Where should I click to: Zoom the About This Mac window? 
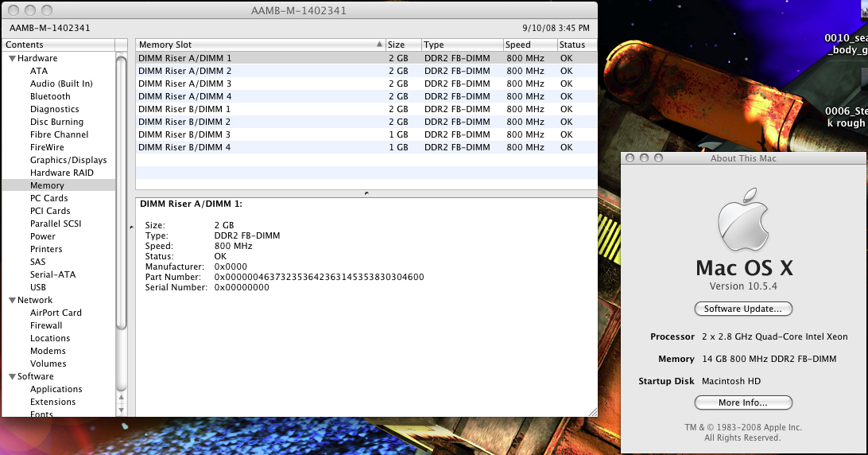point(658,158)
